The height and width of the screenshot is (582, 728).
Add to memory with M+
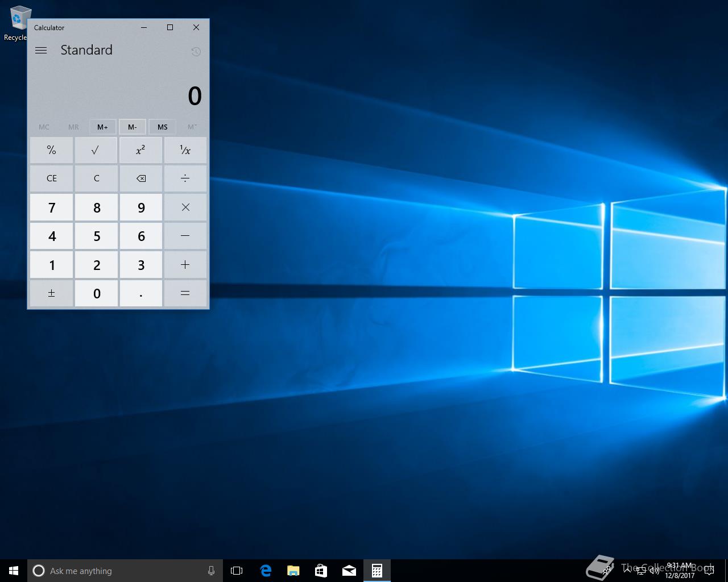(x=103, y=127)
